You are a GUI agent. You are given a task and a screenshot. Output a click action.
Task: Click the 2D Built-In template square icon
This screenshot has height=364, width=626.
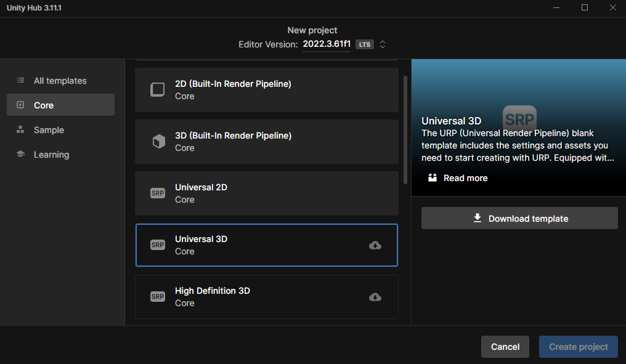[157, 90]
